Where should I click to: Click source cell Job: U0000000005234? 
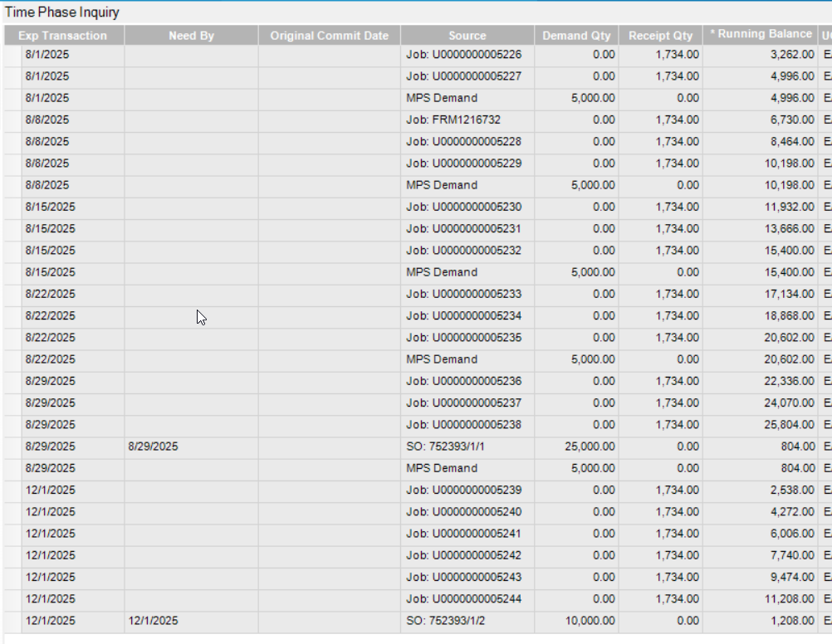[467, 315]
